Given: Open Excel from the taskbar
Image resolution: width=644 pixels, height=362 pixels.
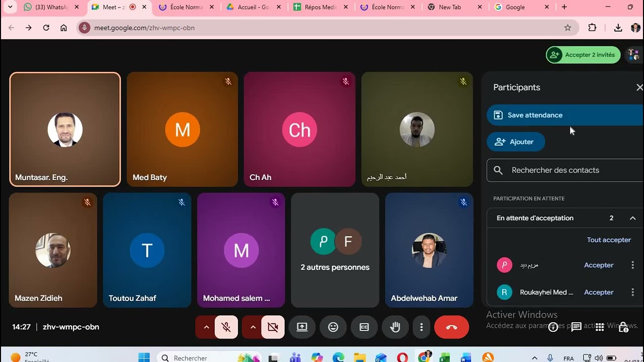Looking at the screenshot, I should (x=445, y=357).
